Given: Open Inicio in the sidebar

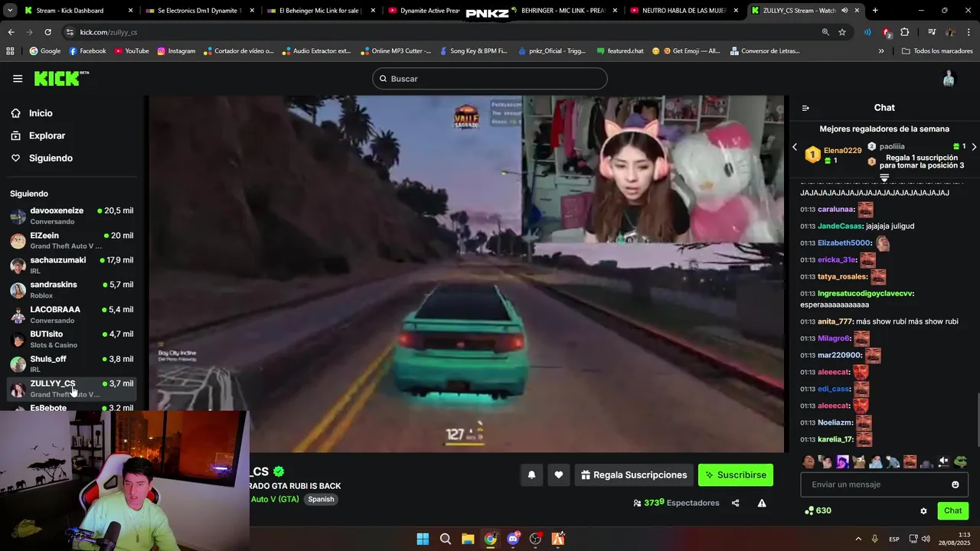Looking at the screenshot, I should pos(41,113).
